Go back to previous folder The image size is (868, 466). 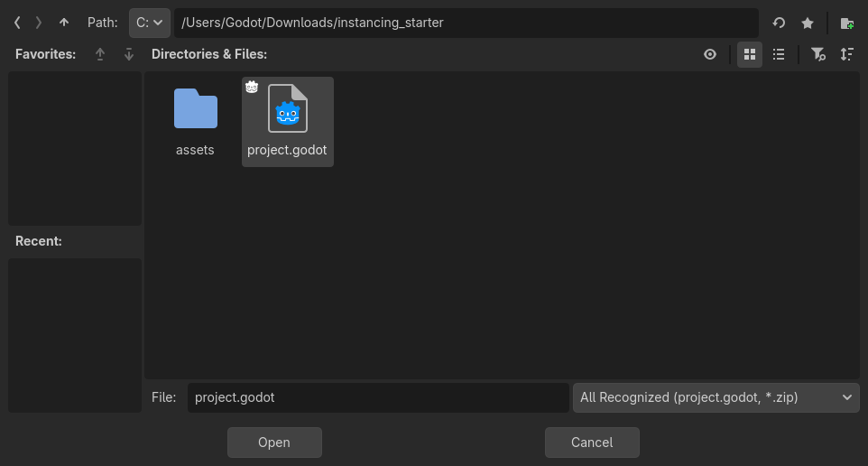pyautogui.click(x=17, y=23)
